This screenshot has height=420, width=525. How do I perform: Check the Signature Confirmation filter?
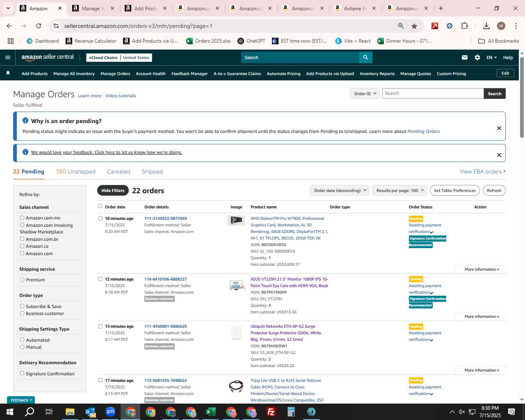tap(22, 373)
